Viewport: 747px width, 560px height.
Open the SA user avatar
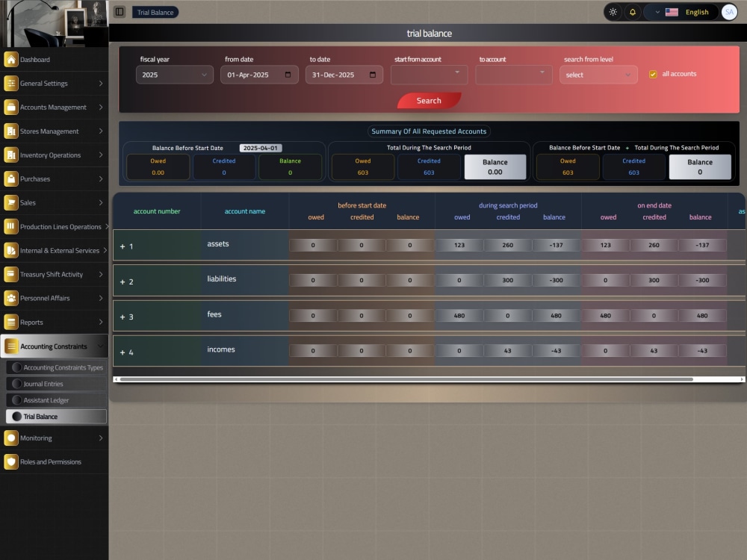tap(729, 12)
